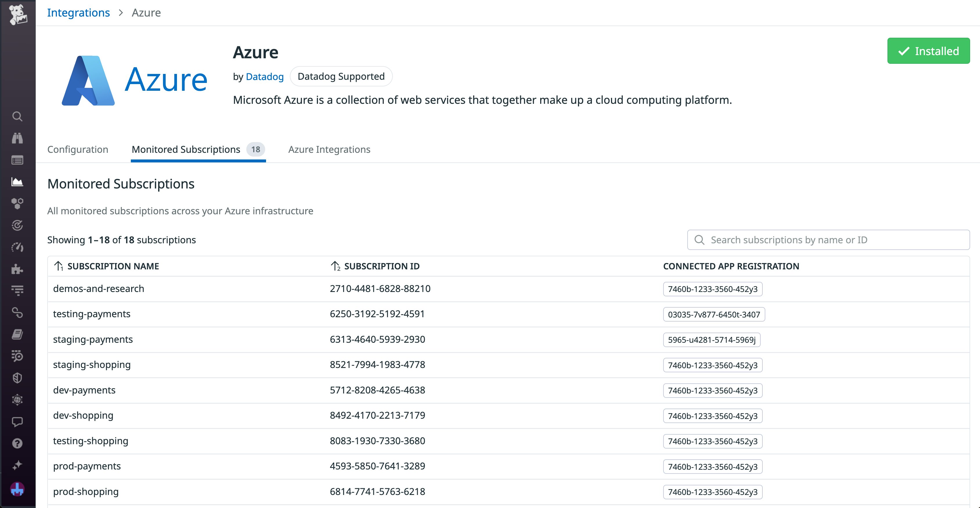This screenshot has width=980, height=508.
Task: Open the sidebar search magnifier
Action: pos(17,116)
